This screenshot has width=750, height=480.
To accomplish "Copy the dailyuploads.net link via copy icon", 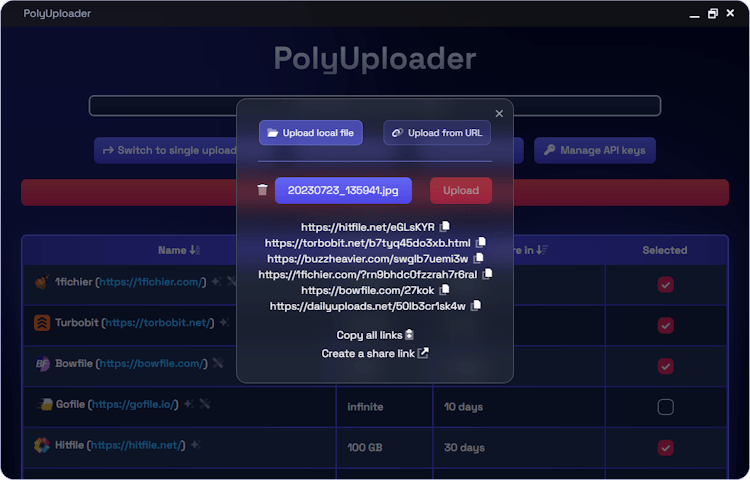I will point(476,305).
